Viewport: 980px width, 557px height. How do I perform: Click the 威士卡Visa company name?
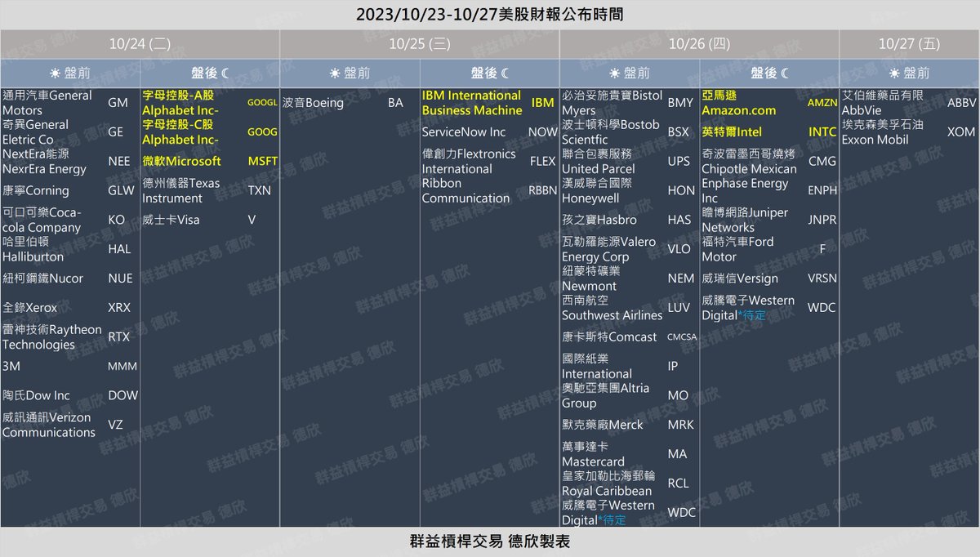point(171,220)
